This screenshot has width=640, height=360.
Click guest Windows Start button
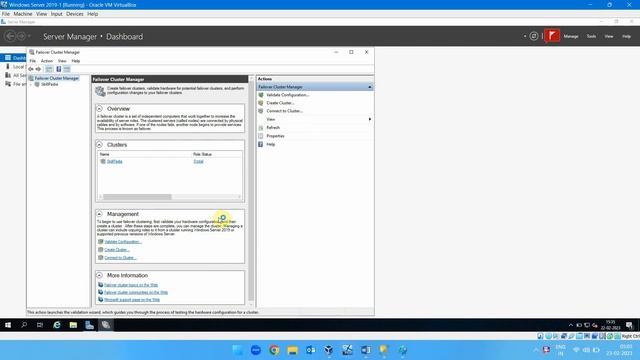point(8,325)
